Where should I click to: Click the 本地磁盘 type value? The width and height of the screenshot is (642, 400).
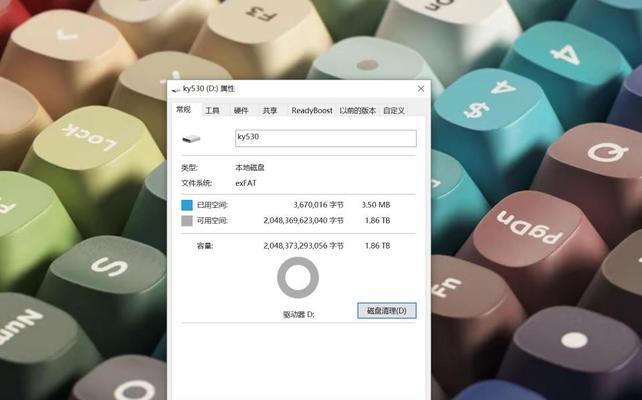(x=250, y=167)
